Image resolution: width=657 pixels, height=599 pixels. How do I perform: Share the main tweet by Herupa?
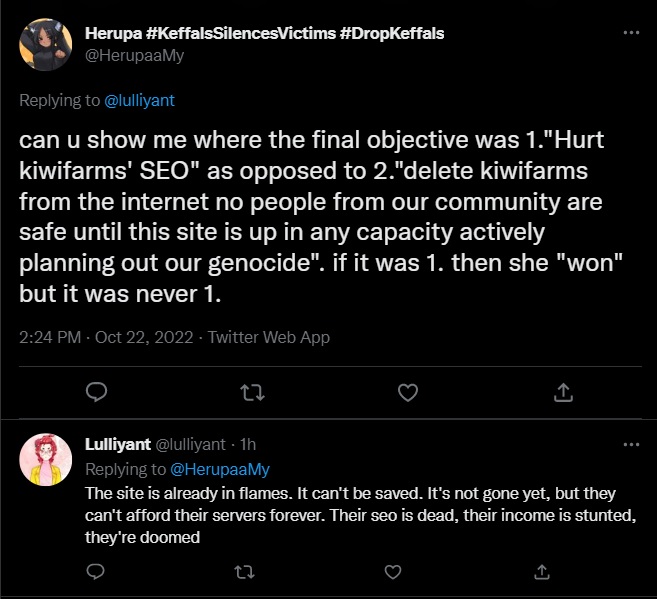tap(563, 392)
